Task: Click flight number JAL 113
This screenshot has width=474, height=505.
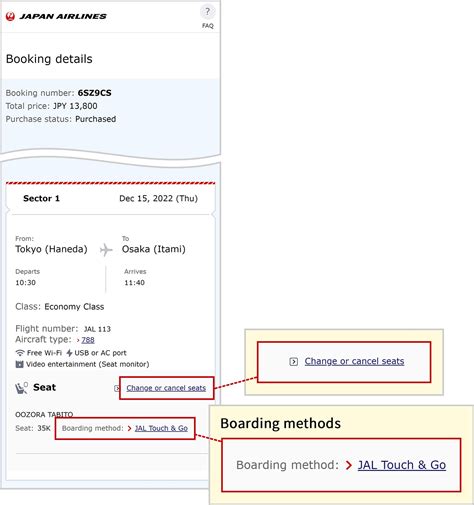Action: pyautogui.click(x=97, y=329)
